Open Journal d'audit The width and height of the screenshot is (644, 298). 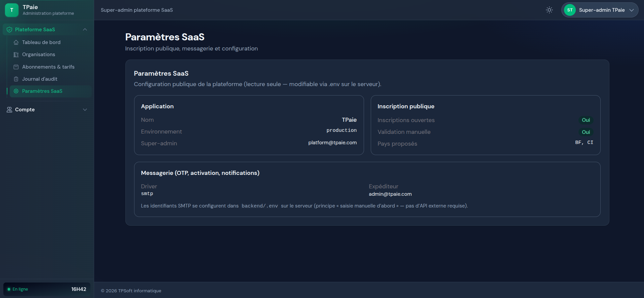coord(50,79)
